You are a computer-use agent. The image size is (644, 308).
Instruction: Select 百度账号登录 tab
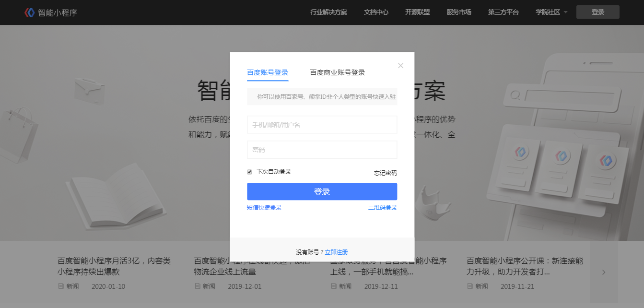point(268,72)
